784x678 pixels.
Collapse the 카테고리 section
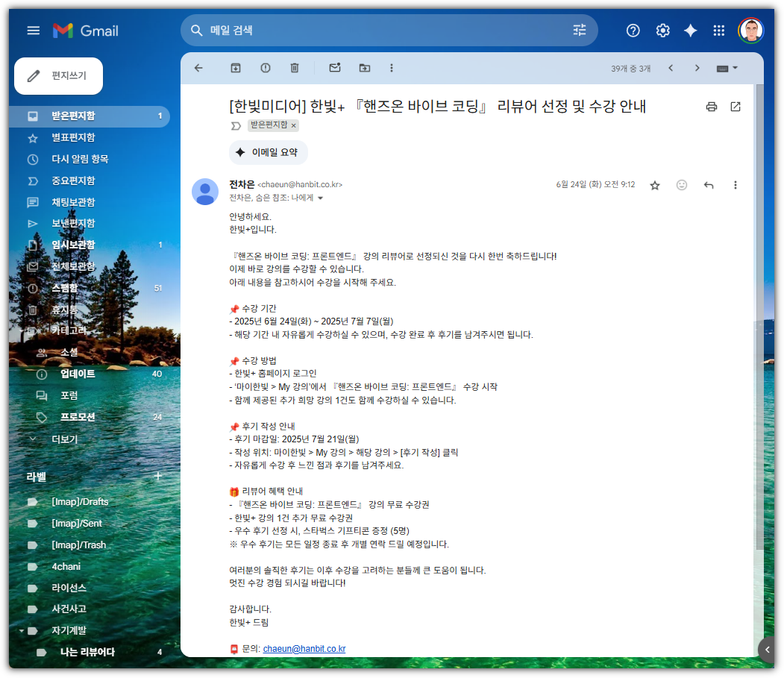click(x=22, y=330)
